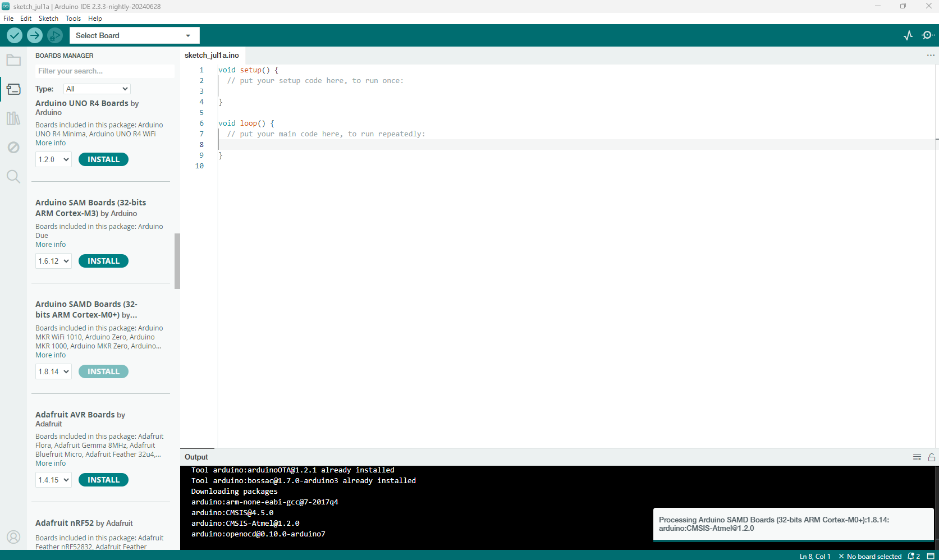Screen dimensions: 939x560
Task: Click the BOARDS MANAGER panel heading
Action: click(x=65, y=56)
